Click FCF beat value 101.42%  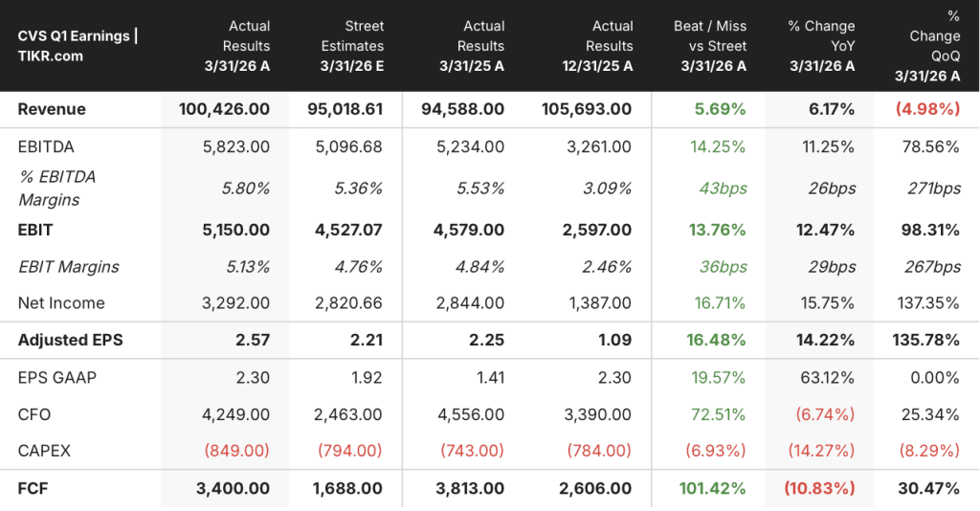click(x=712, y=488)
